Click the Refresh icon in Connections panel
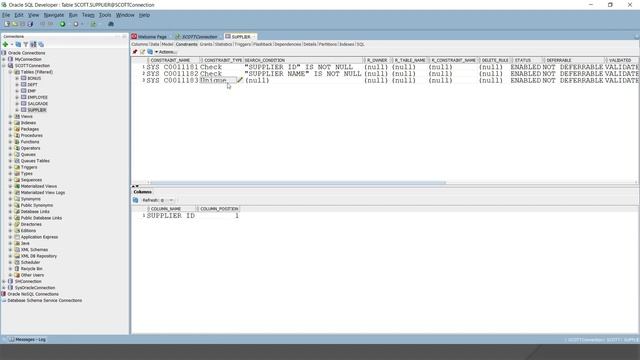The image size is (640, 360). [18, 44]
